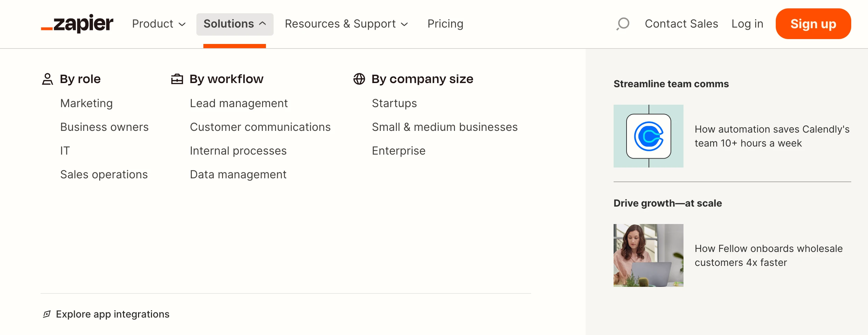The height and width of the screenshot is (335, 868).
Task: Open the Fellow customer story photo
Action: tap(649, 255)
